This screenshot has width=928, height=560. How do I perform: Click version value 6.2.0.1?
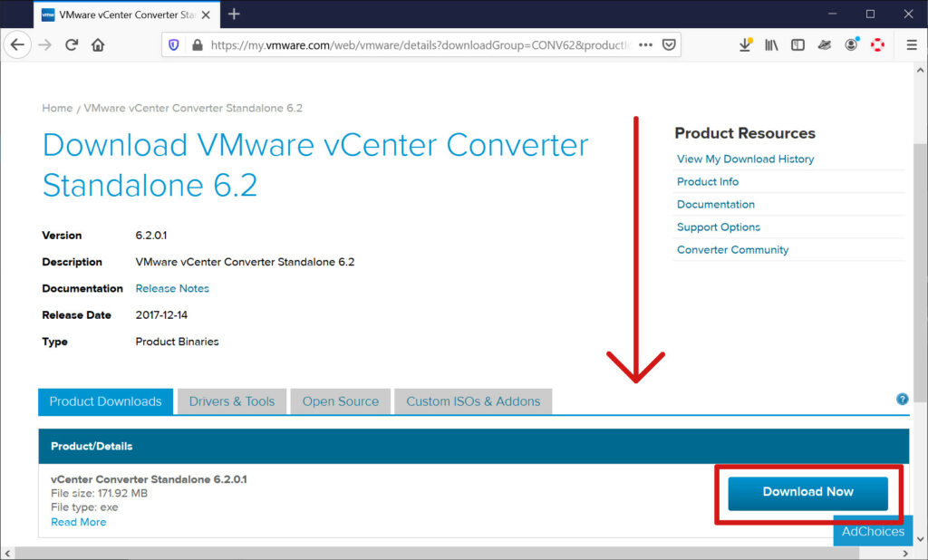[x=151, y=236]
